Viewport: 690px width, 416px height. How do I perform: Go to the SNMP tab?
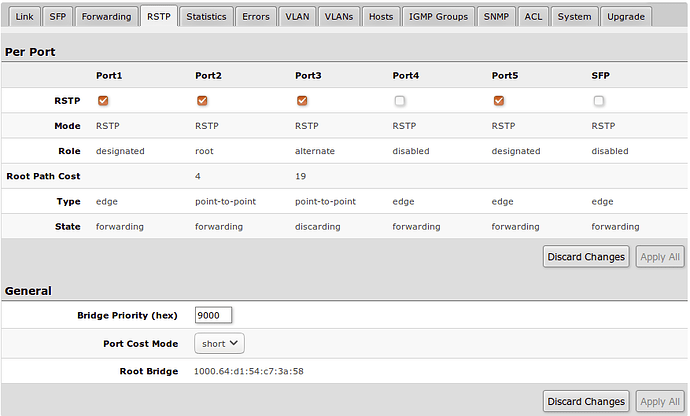pos(496,17)
